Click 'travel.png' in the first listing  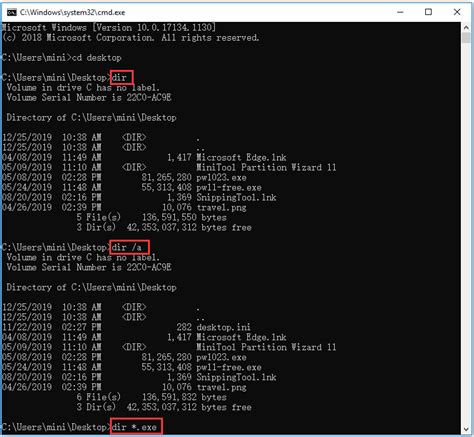click(x=222, y=207)
